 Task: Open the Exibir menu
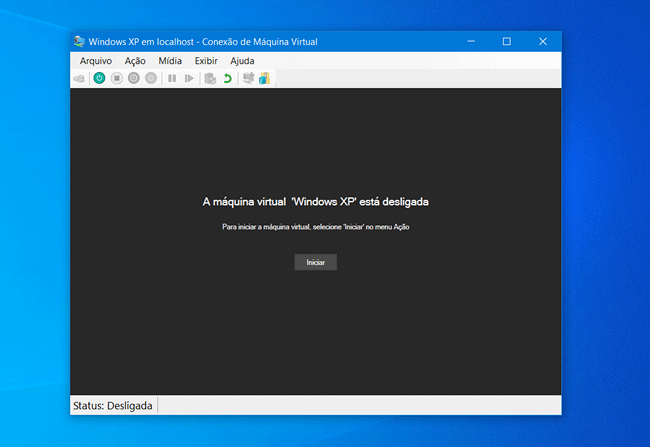pyautogui.click(x=206, y=61)
